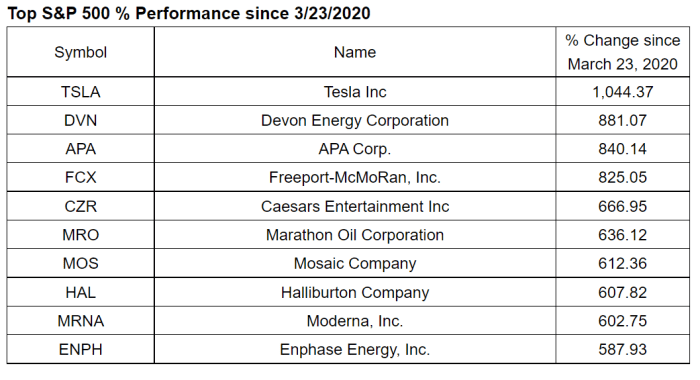
Task: Click the Tesla Inc name cell
Action: tap(355, 92)
